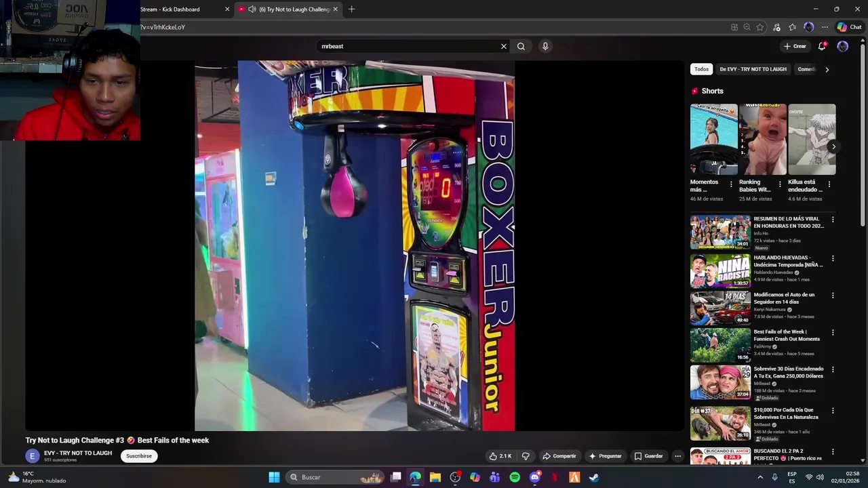Open options for $10,000 Por Cada Día

(833, 411)
